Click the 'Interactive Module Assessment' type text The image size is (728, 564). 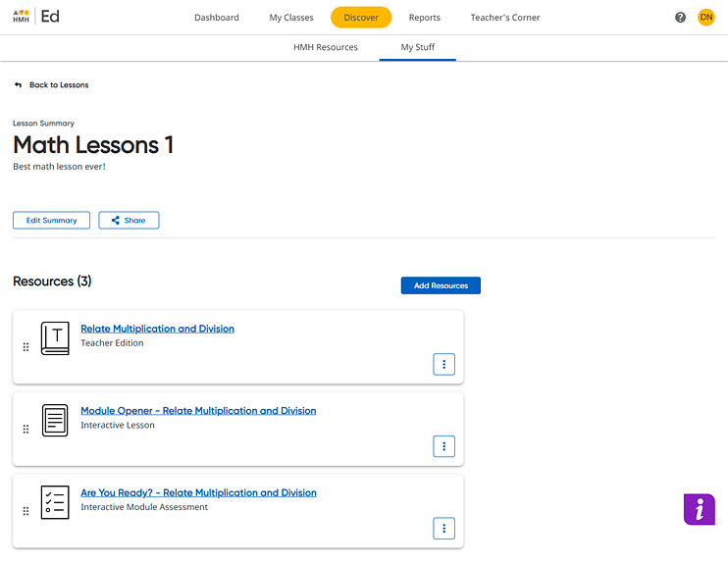coord(144,507)
